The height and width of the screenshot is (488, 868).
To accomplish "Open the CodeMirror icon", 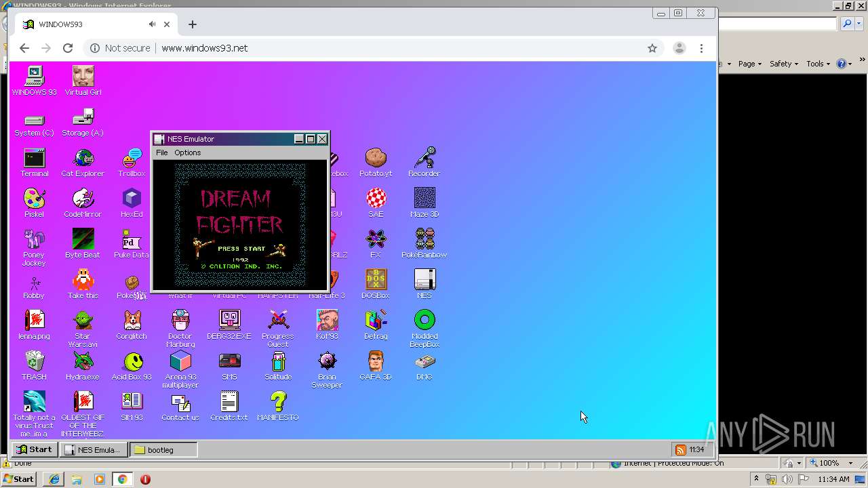I will pyautogui.click(x=83, y=203).
